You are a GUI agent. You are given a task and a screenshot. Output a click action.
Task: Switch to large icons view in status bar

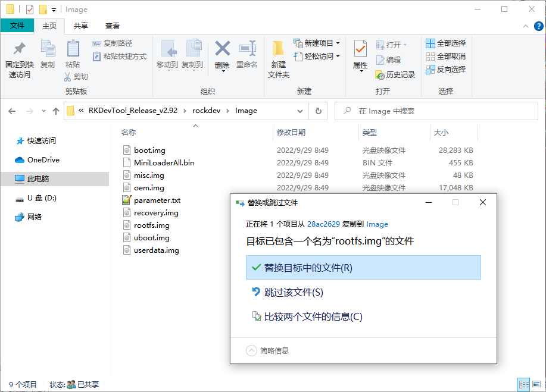(x=536, y=385)
